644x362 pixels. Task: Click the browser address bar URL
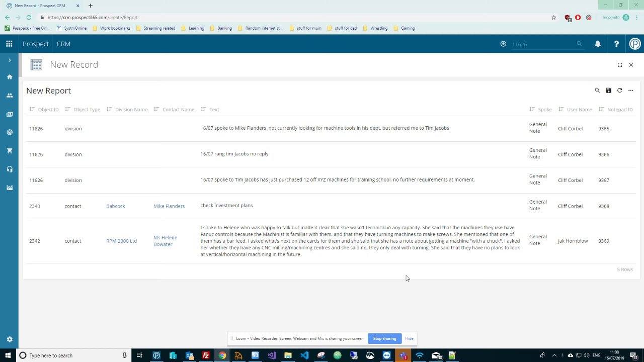pyautogui.click(x=93, y=17)
